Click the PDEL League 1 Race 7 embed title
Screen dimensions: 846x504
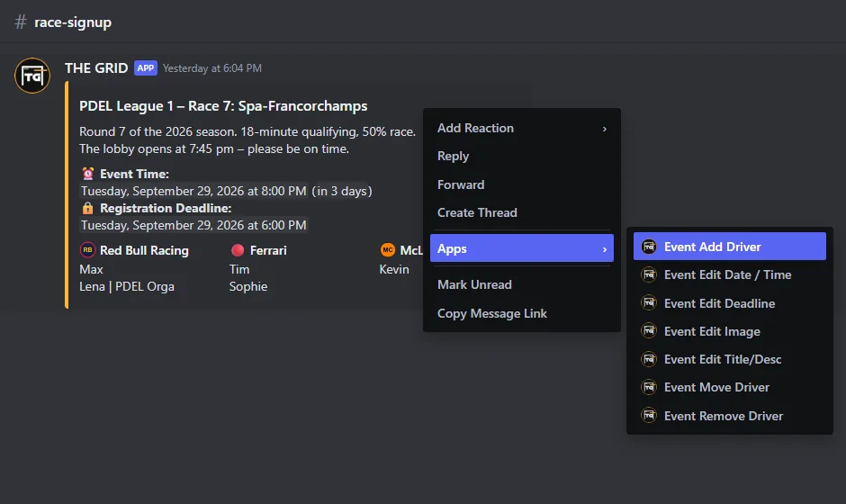[x=223, y=106]
